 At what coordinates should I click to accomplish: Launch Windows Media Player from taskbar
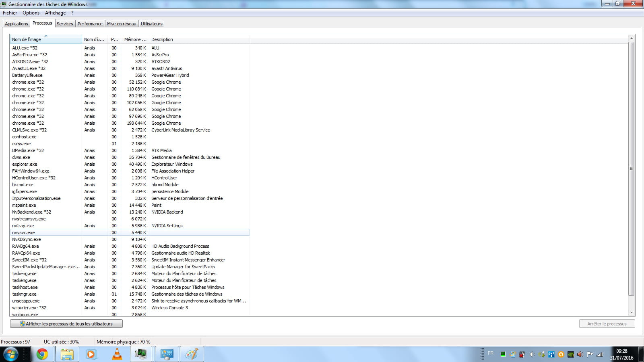[x=92, y=354]
